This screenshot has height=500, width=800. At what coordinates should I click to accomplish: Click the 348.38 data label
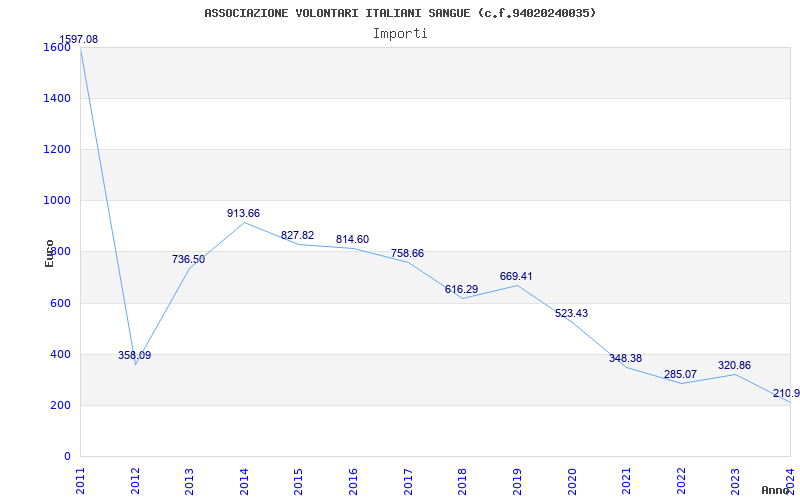pyautogui.click(x=625, y=358)
